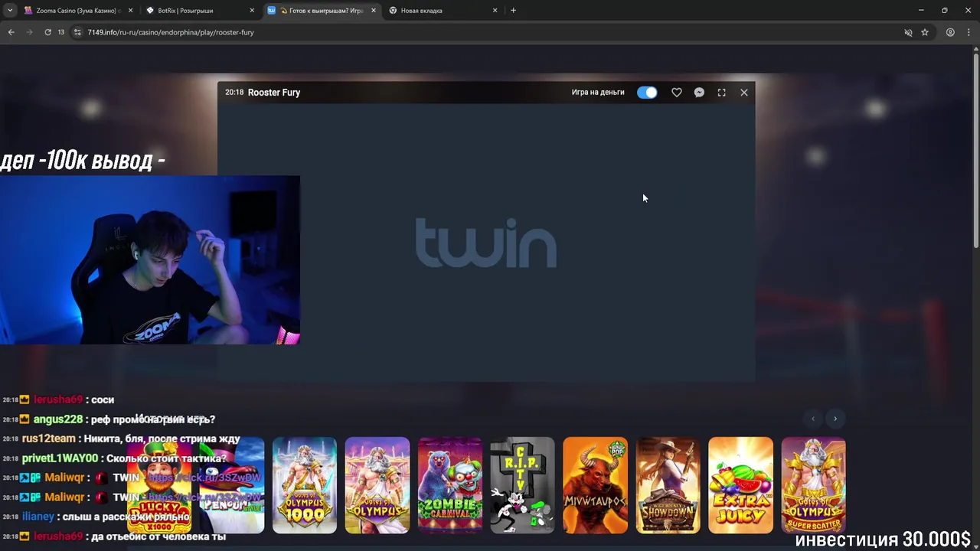980x551 pixels.
Task: Add Rooster Fury to favorites with heart icon
Action: [x=677, y=92]
